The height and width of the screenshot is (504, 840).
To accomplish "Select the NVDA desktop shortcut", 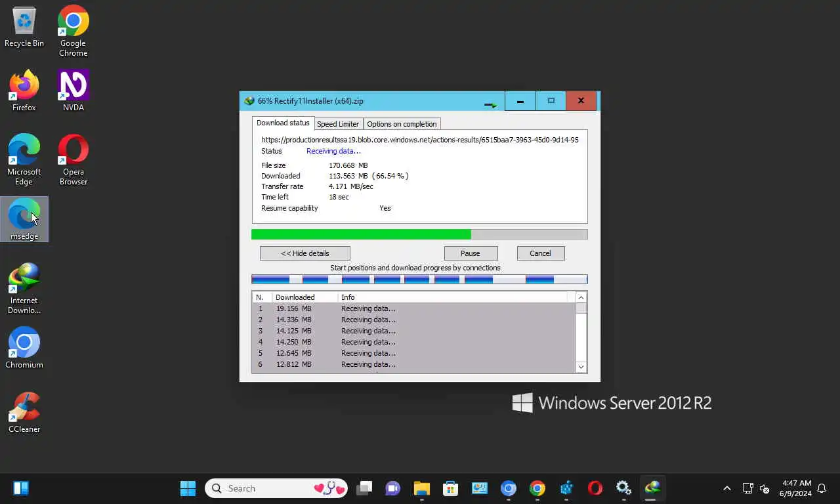I will pos(73,91).
